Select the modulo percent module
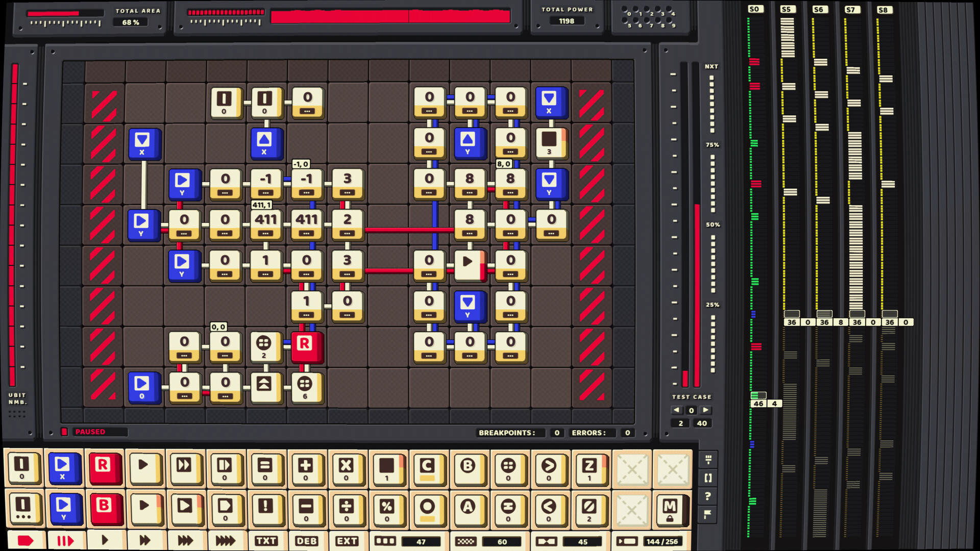980x551 pixels. [x=387, y=509]
